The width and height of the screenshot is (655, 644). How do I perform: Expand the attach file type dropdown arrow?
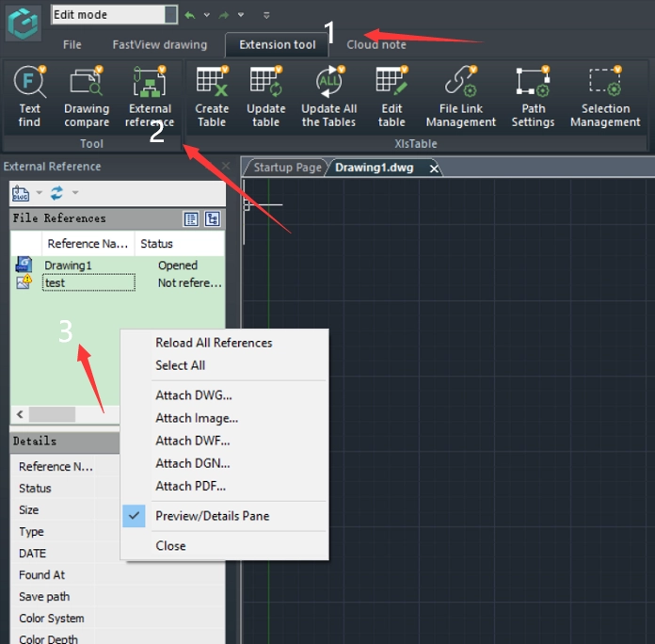click(40, 193)
